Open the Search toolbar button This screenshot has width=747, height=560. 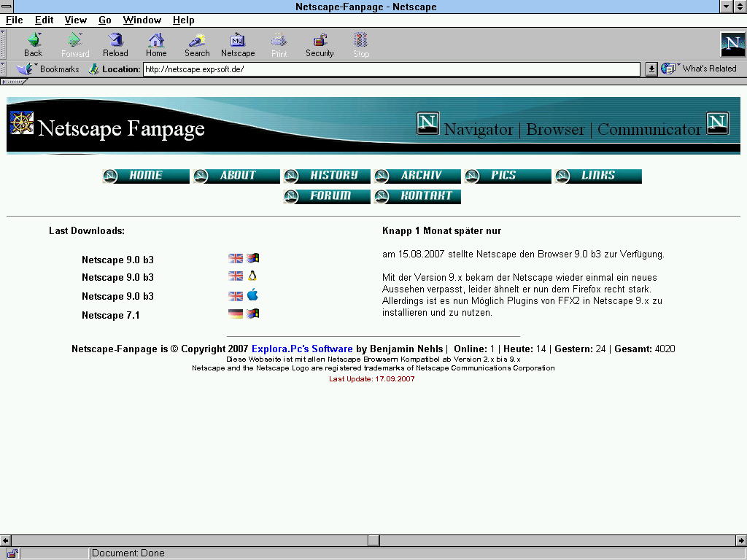click(x=197, y=44)
